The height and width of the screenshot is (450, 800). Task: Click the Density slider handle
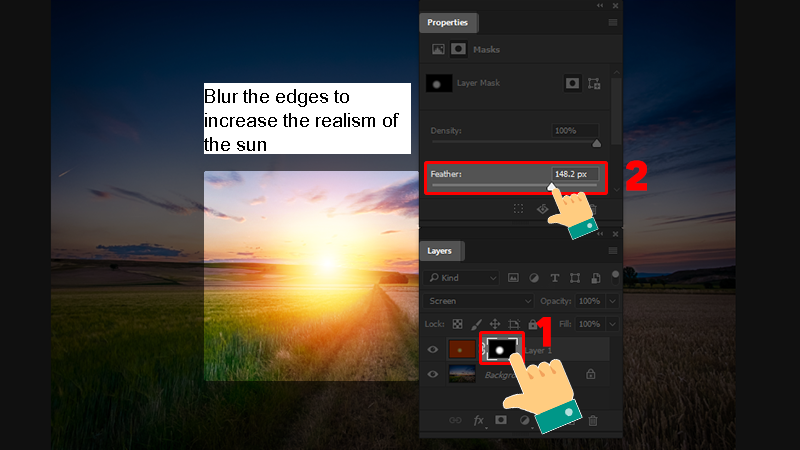click(x=596, y=144)
